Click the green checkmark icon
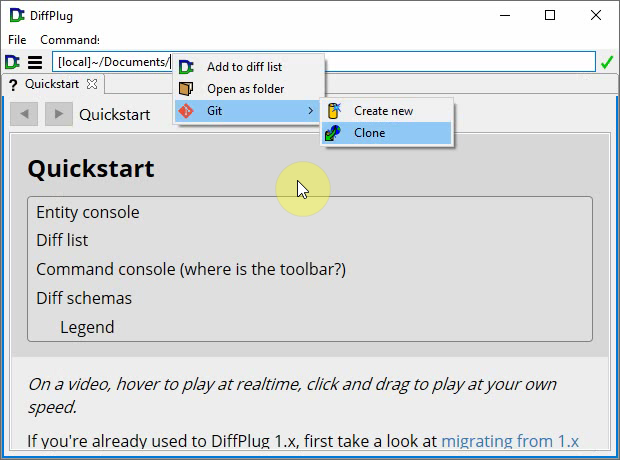This screenshot has height=460, width=620. pyautogui.click(x=606, y=62)
